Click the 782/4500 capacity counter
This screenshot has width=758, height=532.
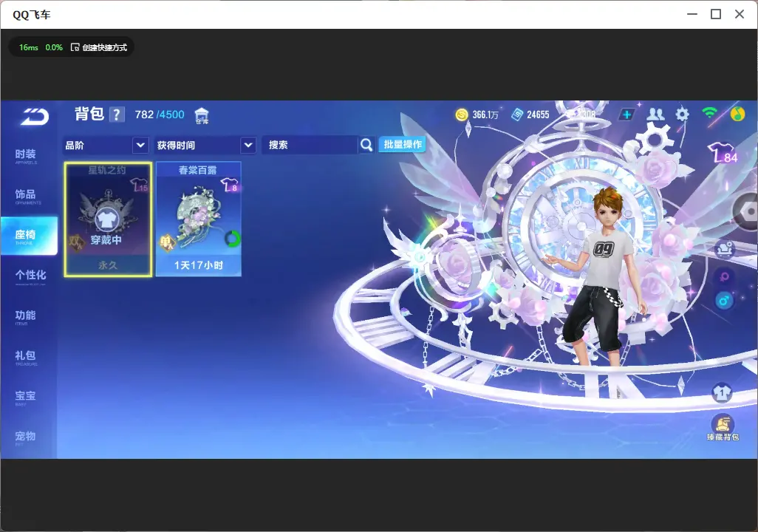[x=160, y=115]
